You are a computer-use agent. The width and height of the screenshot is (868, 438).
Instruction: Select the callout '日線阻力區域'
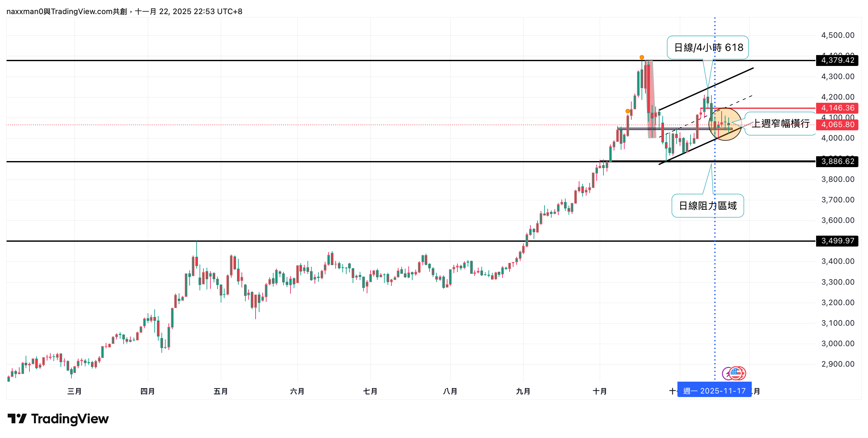coord(708,206)
